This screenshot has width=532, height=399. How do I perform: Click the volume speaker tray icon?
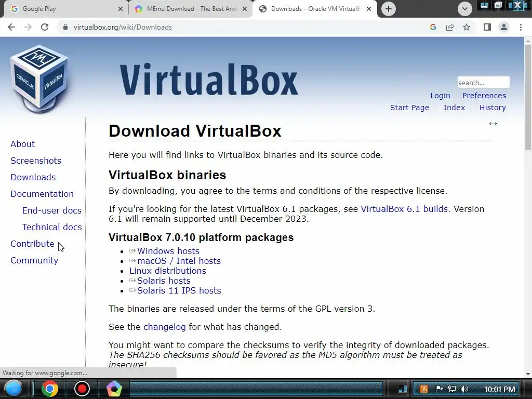pyautogui.click(x=464, y=389)
